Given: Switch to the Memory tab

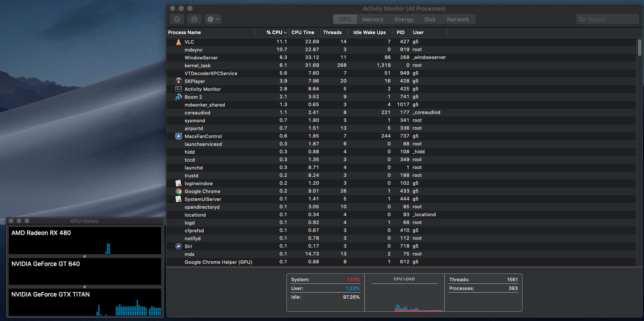Looking at the screenshot, I should [x=372, y=19].
